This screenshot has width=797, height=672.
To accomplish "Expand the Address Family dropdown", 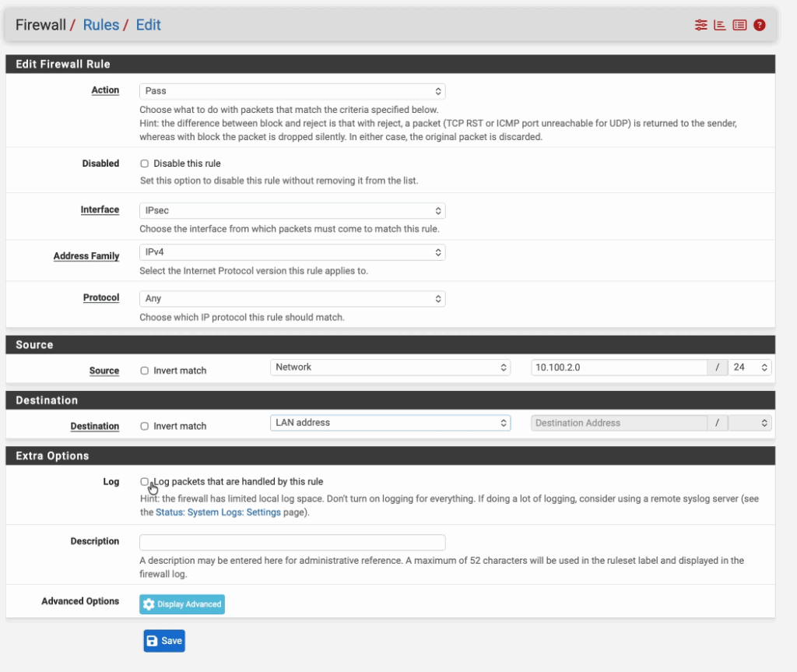I will pos(292,252).
